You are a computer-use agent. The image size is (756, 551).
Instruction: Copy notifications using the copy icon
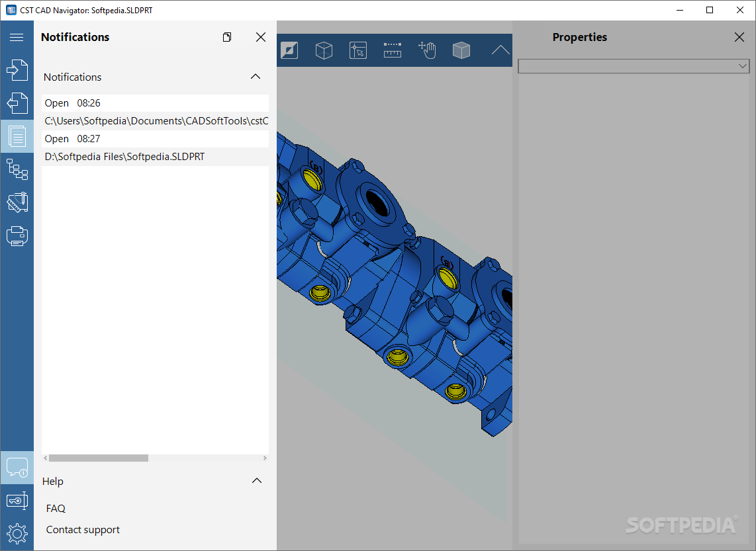(227, 37)
